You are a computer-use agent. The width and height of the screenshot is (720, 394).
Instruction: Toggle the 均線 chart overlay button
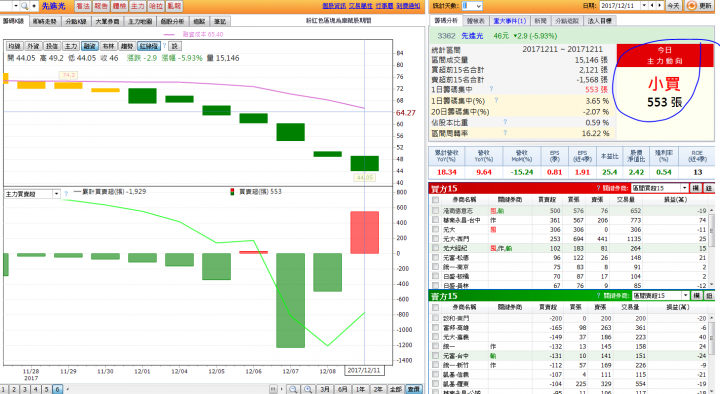pyautogui.click(x=15, y=46)
